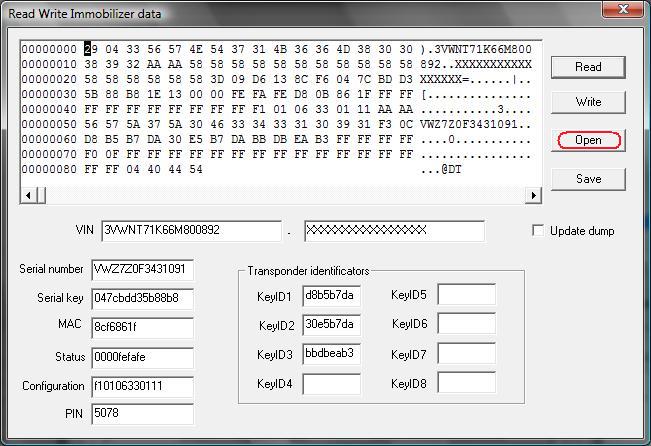This screenshot has width=651, height=446.
Task: Focus the Configuration field
Action: point(142,387)
